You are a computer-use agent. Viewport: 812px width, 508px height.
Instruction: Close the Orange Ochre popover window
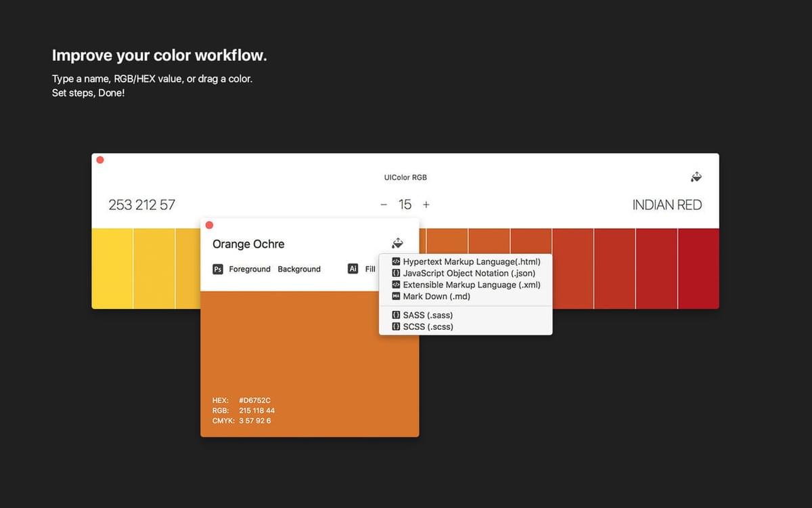point(209,225)
